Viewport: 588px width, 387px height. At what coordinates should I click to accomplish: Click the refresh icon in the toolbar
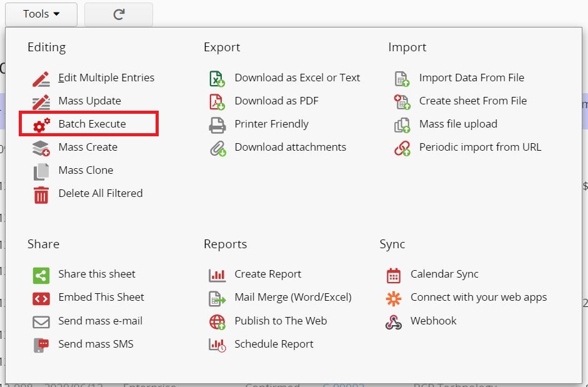pos(118,14)
